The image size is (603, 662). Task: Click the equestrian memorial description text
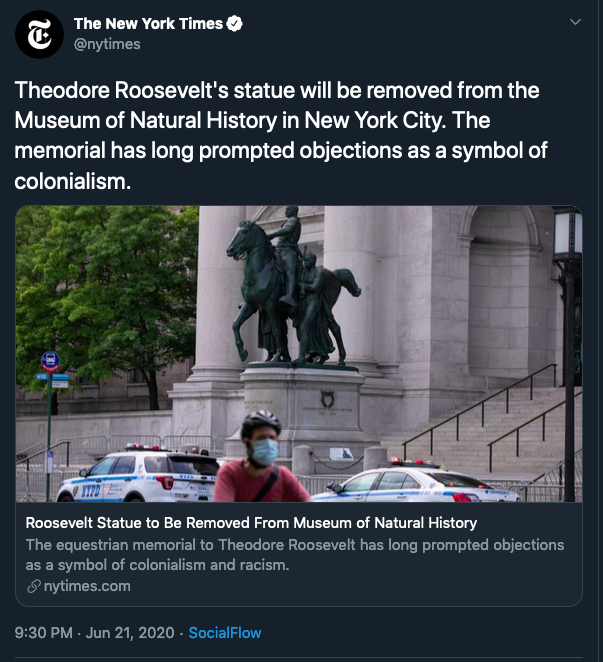(295, 555)
